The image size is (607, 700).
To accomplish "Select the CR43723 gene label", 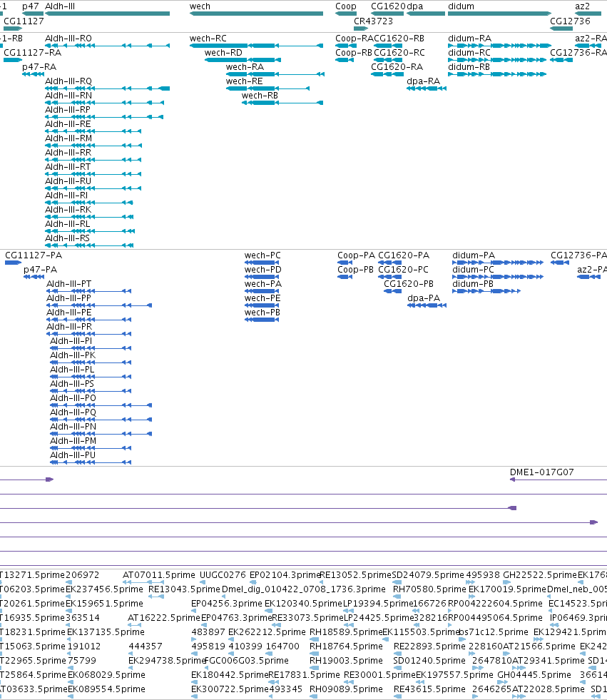I will click(373, 21).
